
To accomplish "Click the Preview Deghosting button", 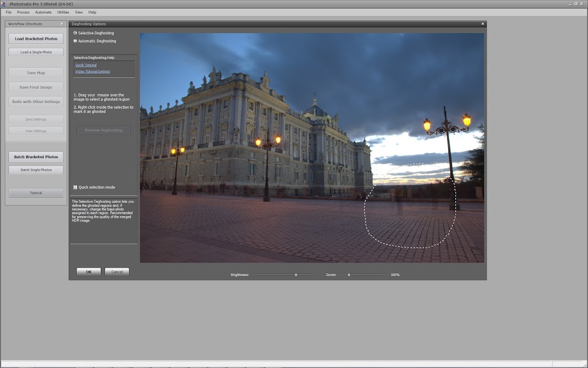I will [x=103, y=130].
